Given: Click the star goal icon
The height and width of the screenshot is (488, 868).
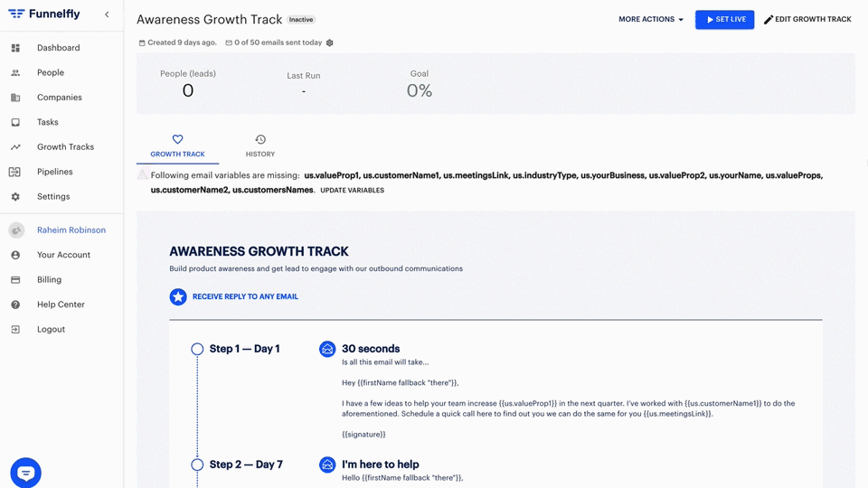Looking at the screenshot, I should [x=178, y=297].
